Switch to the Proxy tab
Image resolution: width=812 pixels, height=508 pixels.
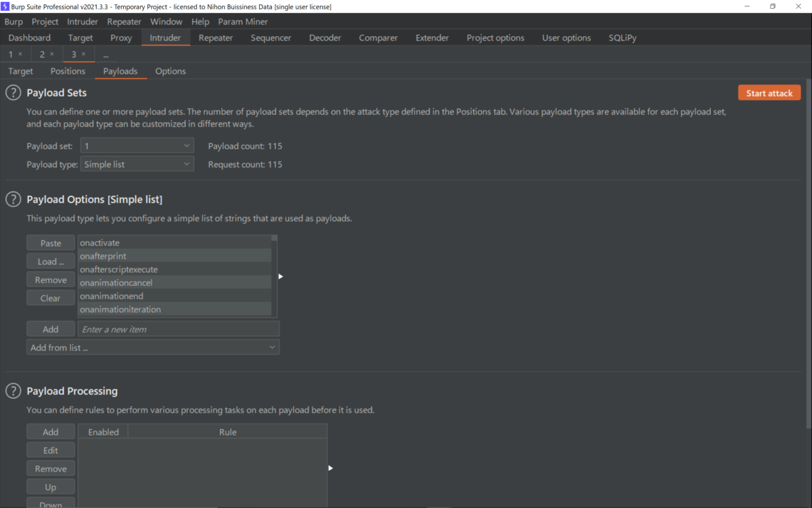pos(121,38)
